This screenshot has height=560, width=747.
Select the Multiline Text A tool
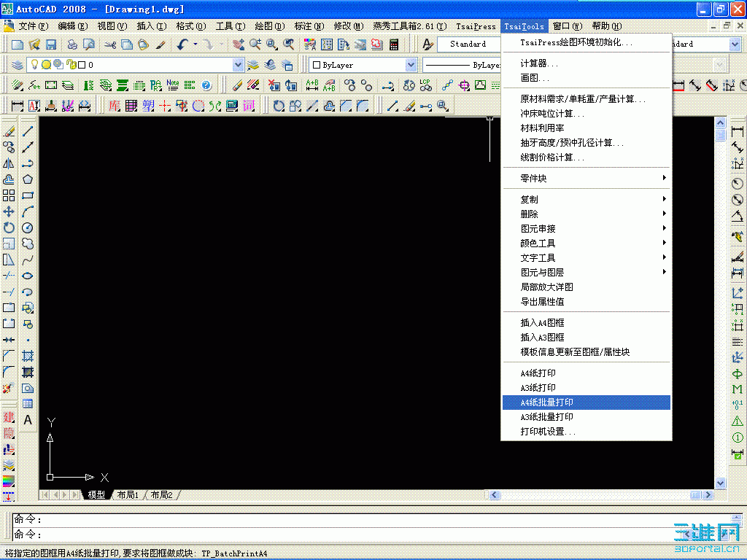tap(28, 420)
